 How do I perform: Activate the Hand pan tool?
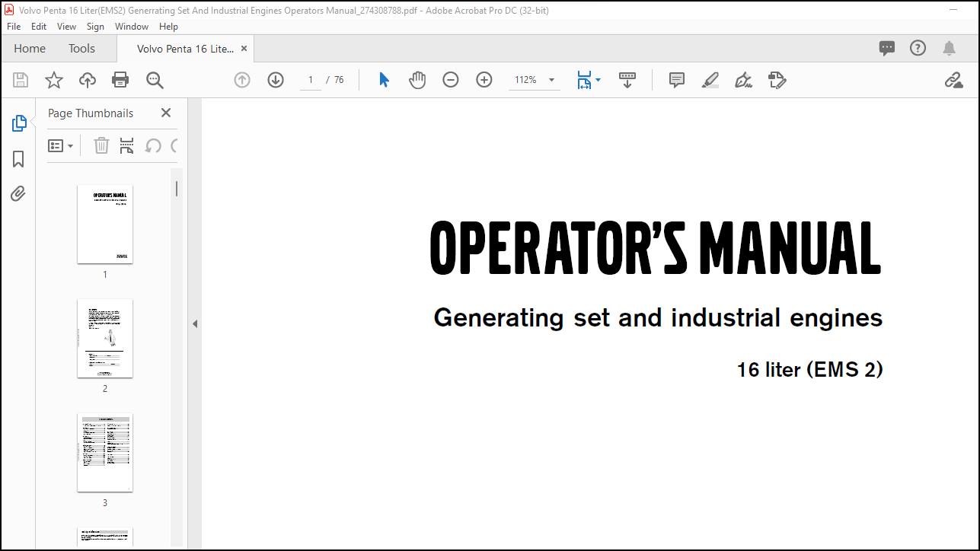(417, 80)
